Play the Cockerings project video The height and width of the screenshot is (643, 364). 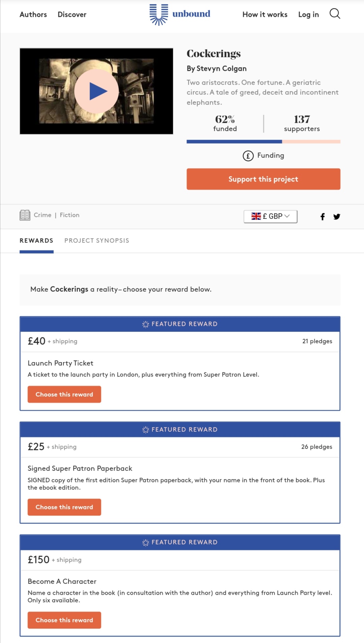96,91
